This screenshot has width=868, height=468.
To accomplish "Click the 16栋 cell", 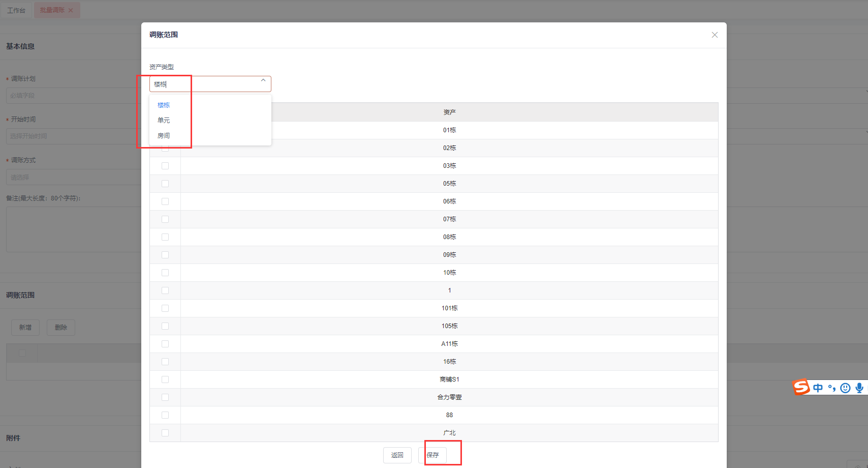I will pos(449,362).
